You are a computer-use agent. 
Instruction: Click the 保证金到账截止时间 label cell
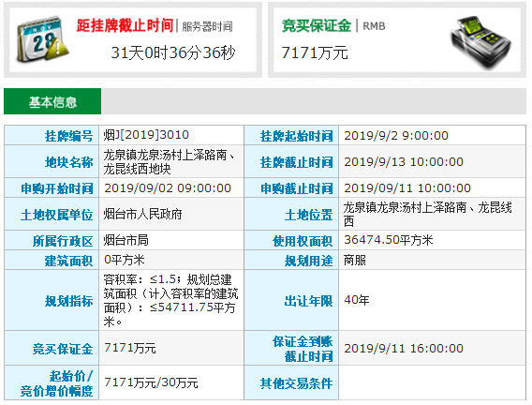click(291, 349)
